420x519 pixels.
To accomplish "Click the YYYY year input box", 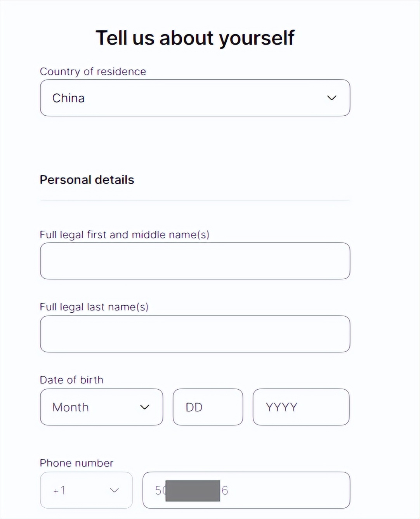I will pos(301,407).
